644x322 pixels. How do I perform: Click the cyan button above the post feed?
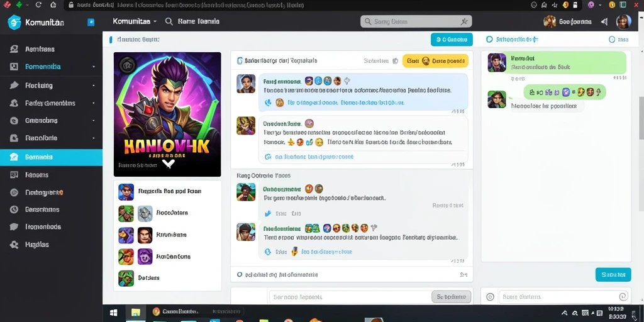(x=452, y=40)
